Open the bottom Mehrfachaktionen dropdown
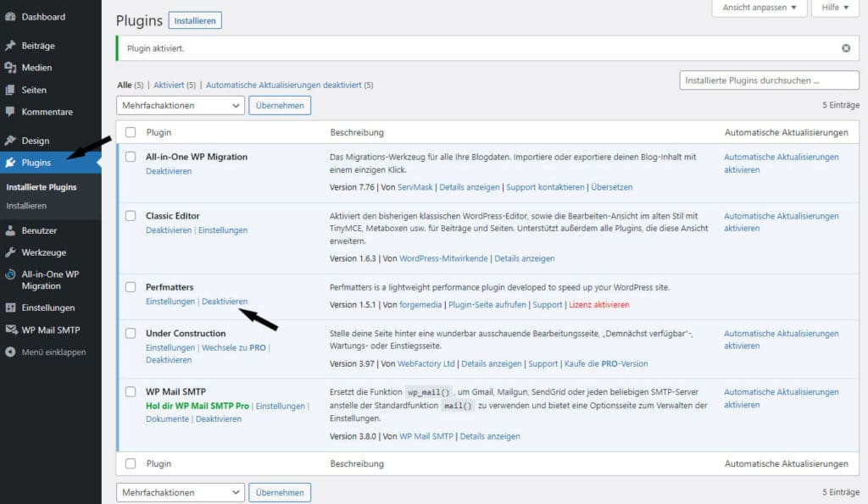The width and height of the screenshot is (868, 504). point(181,492)
